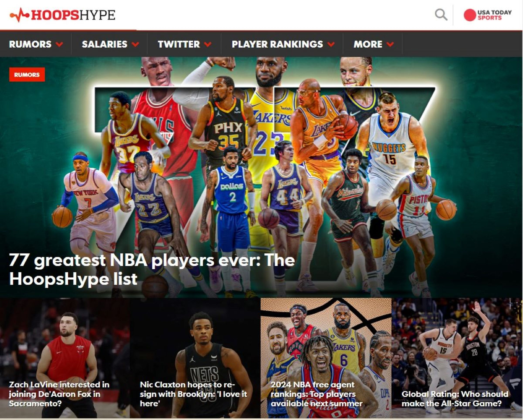Expand the Rumors chevron arrow
523x420 pixels.
pos(59,44)
